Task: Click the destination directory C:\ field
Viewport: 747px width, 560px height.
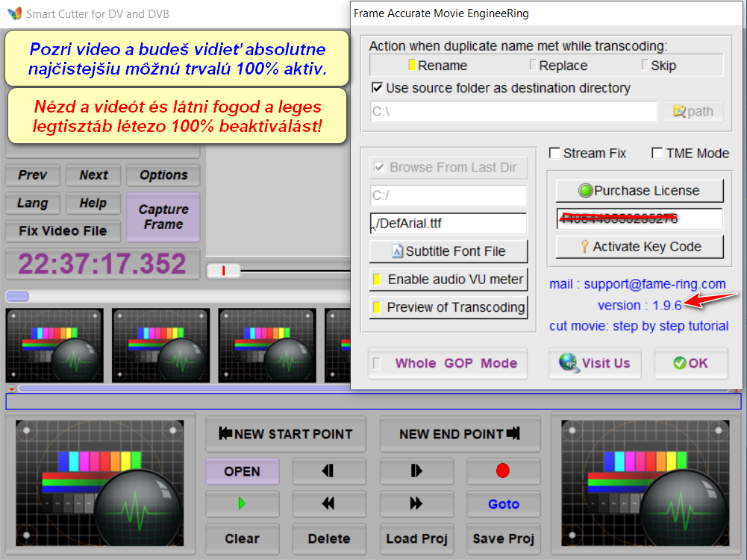Action: [513, 111]
